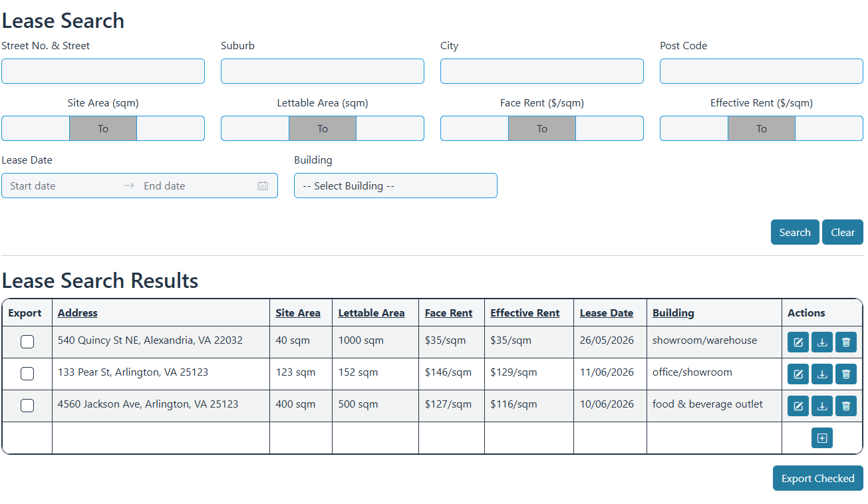The width and height of the screenshot is (868, 504).
Task: Download the 4560 Jackson Ave lease
Action: point(822,406)
